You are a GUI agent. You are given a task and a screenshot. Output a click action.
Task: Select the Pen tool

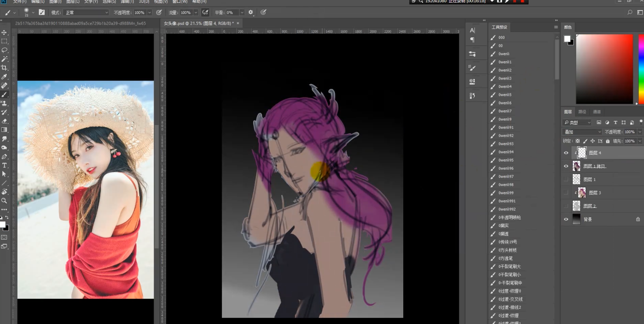(x=4, y=157)
